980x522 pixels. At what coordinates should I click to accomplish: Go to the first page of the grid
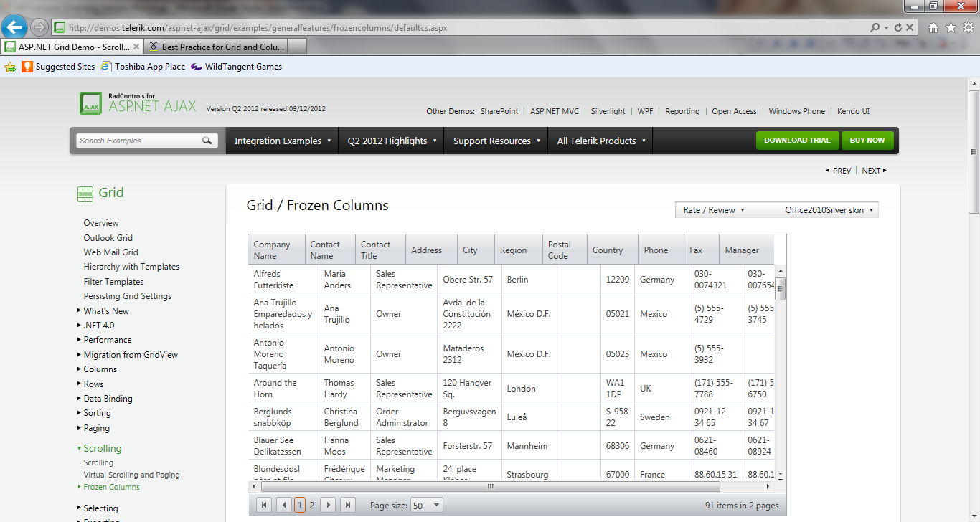[264, 506]
